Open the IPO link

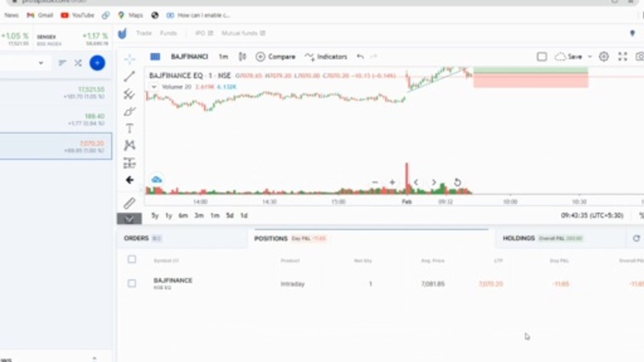(204, 33)
